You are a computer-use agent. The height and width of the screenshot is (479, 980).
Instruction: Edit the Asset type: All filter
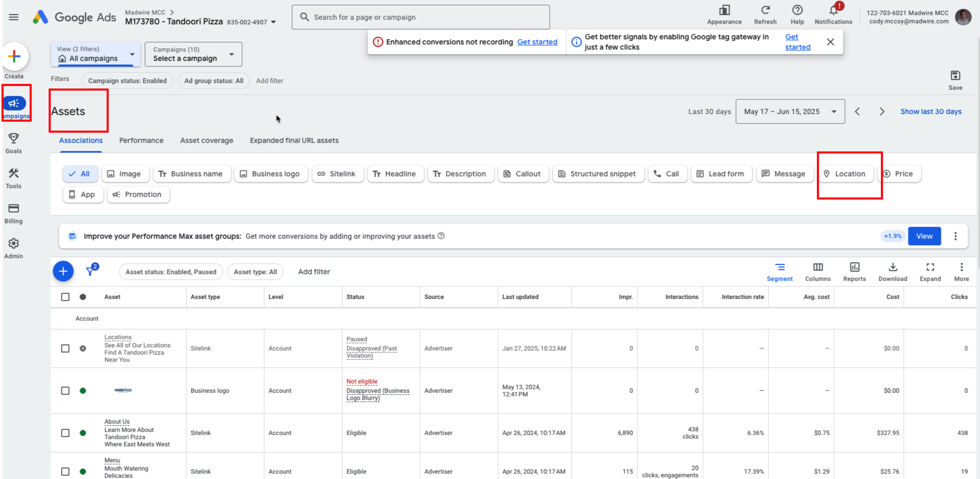(x=255, y=272)
